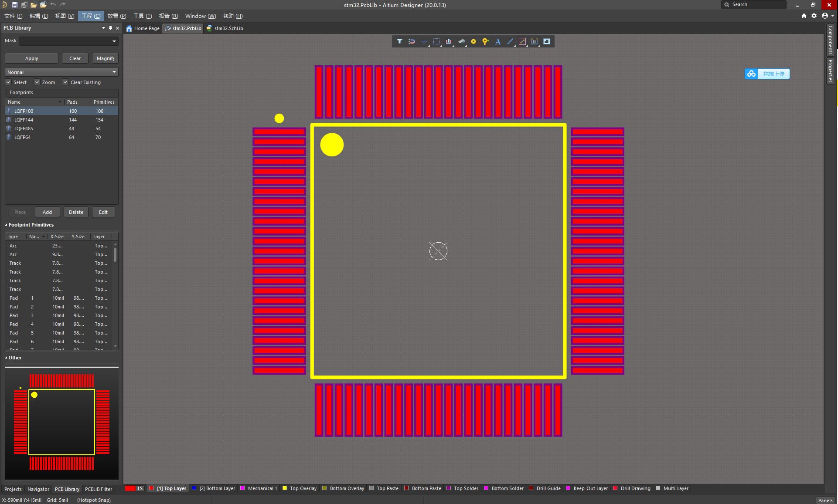This screenshot has height=504, width=838.
Task: Choose the rectangle selection tool
Action: (436, 41)
